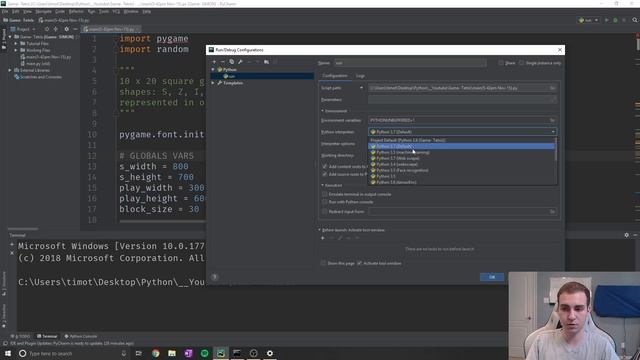This screenshot has width=640, height=360.
Task: Collapse the Execution section
Action: (322, 185)
